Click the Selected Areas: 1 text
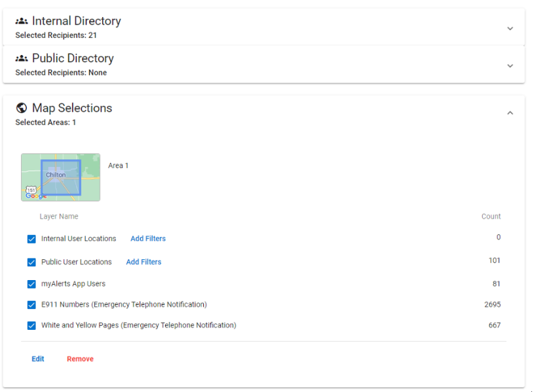534x392 pixels. [46, 122]
